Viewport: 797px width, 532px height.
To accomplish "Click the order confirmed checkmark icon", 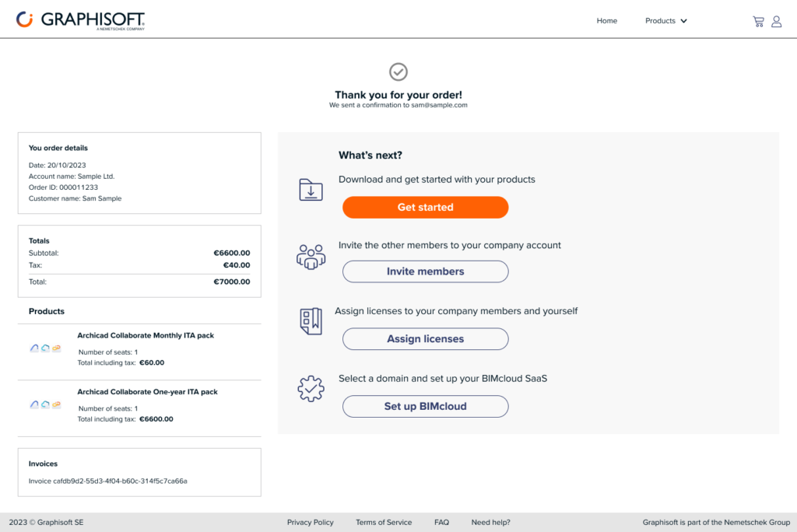I will pyautogui.click(x=398, y=72).
